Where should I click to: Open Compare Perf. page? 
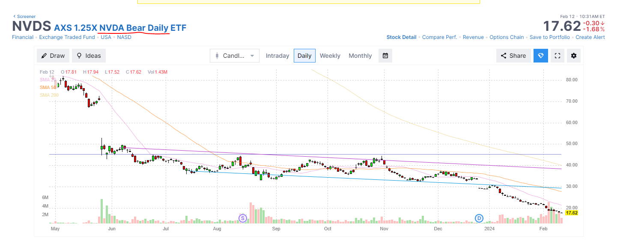pos(439,37)
